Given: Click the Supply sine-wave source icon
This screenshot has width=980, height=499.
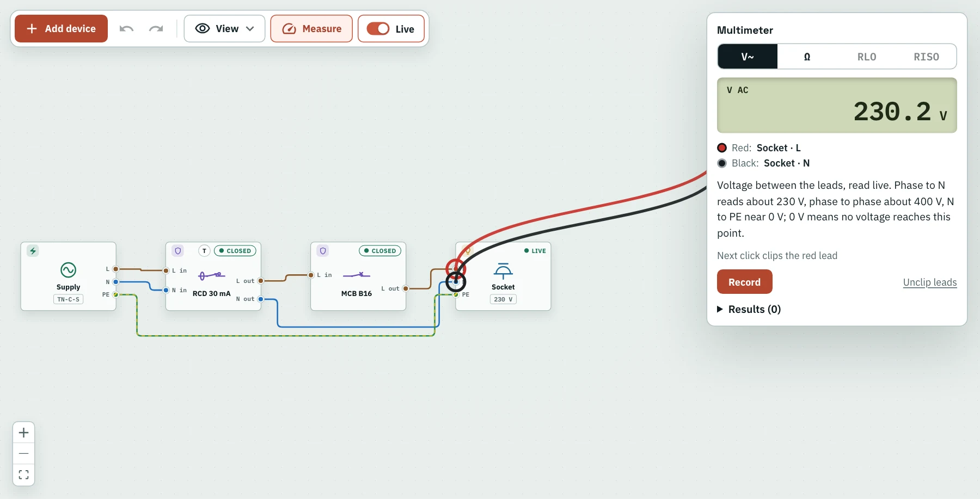Looking at the screenshot, I should [68, 270].
